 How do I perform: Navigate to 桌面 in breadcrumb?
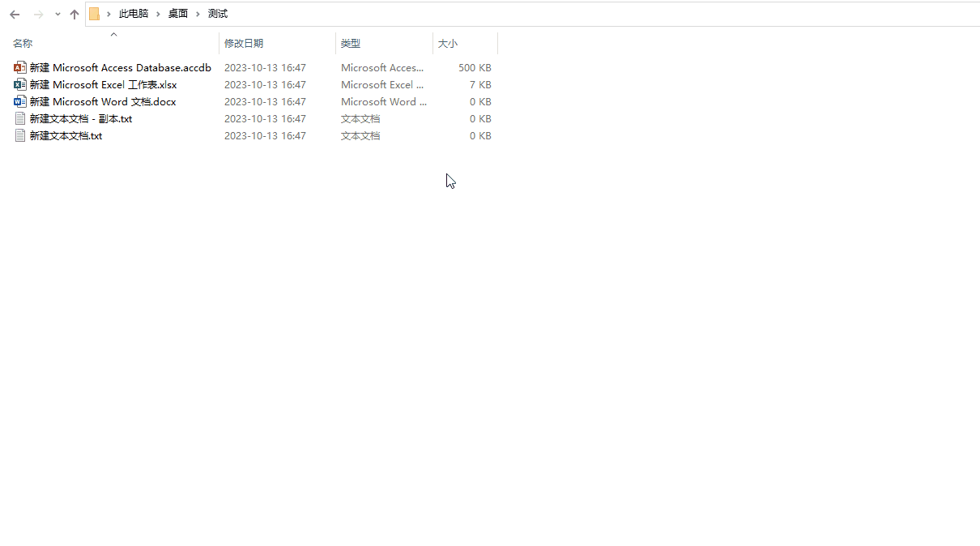(x=178, y=15)
